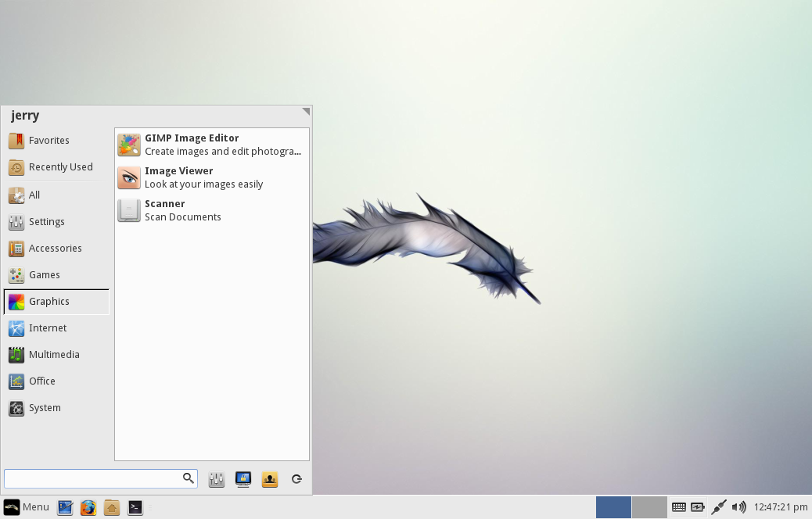Click the log out circular arrow icon
This screenshot has width=812, height=519.
296,479
